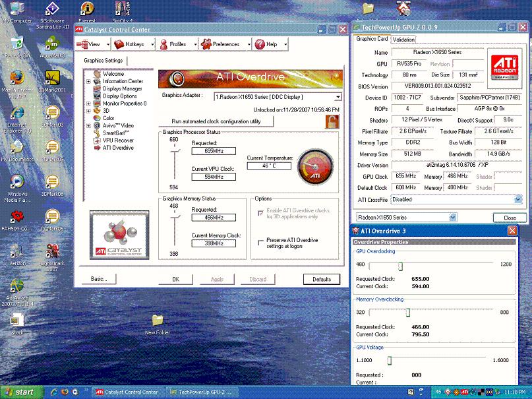
Task: Click the dropdown arrow beside Preferences
Action: (x=249, y=44)
